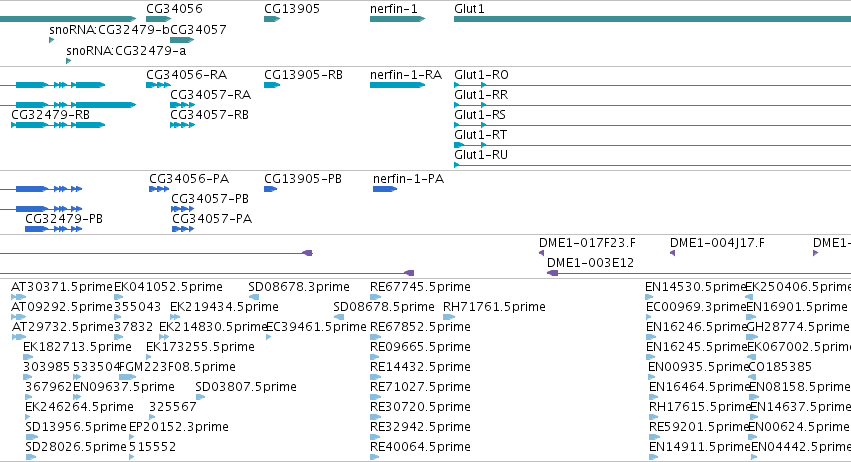The image size is (851, 462).
Task: Click EST RE71027.5prime
Action: 420,387
